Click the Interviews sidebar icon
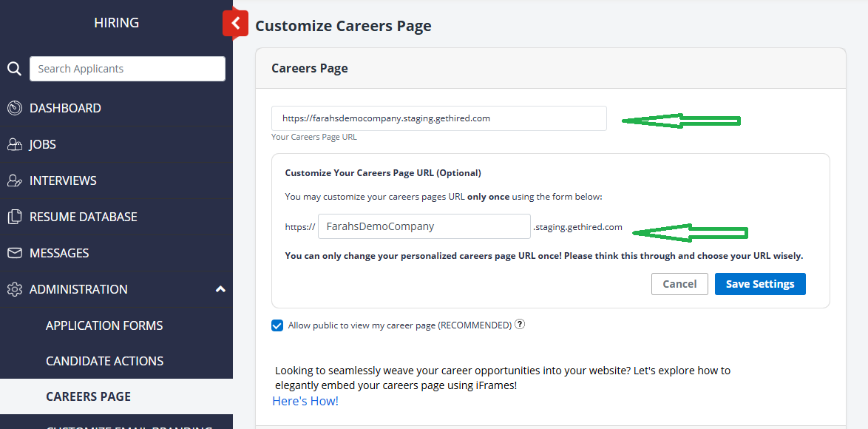Viewport: 868px width, 429px height. [x=14, y=180]
